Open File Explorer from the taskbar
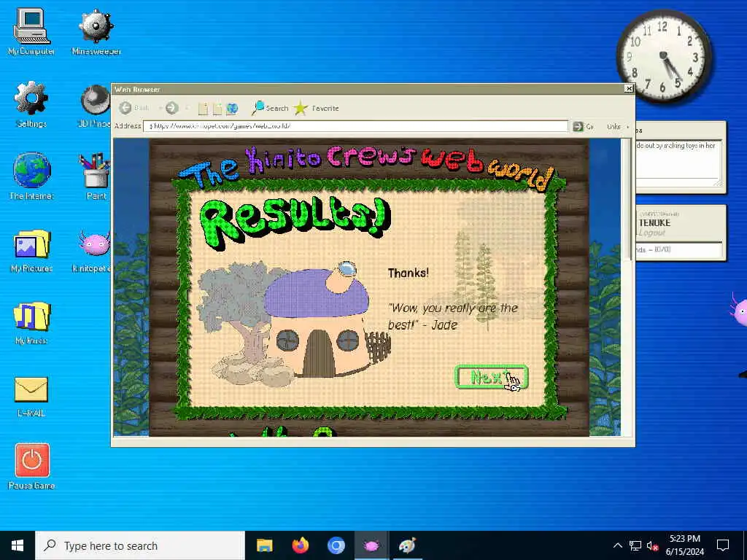Screen dimensions: 747x560 (264, 545)
